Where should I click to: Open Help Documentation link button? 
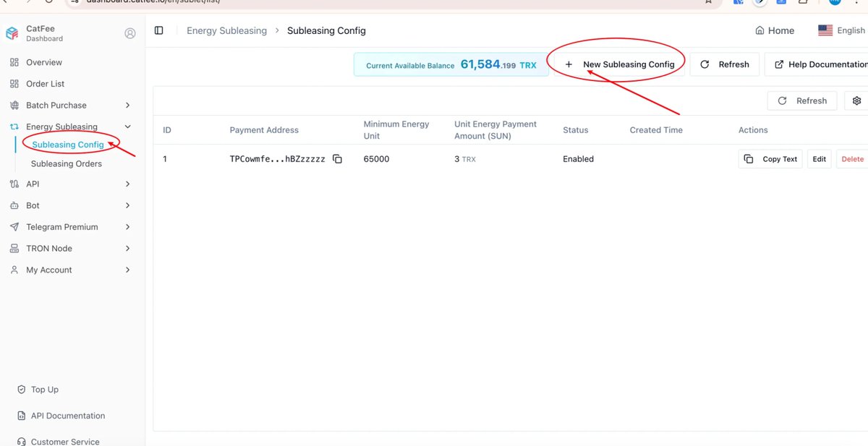tap(817, 64)
